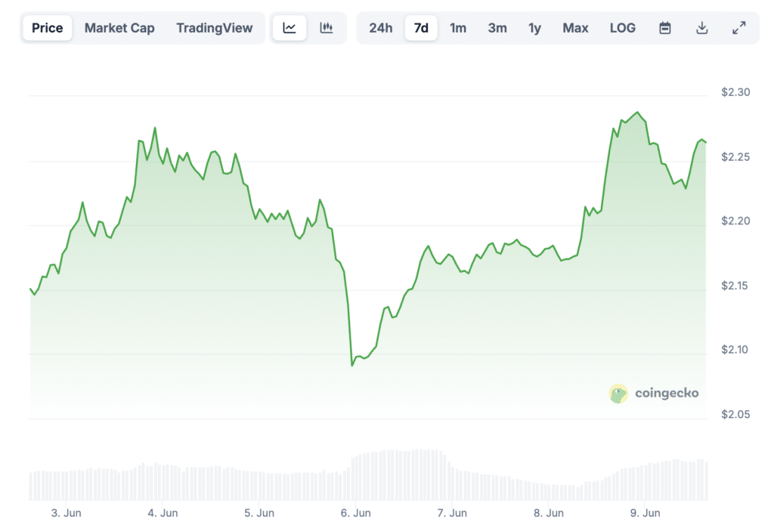Open the TradingView tab

tap(214, 28)
